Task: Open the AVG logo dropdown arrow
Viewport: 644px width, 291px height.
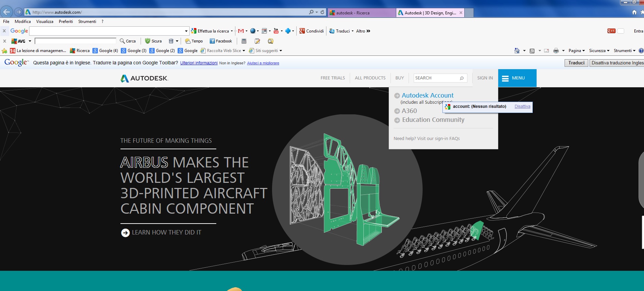Action: (30, 41)
